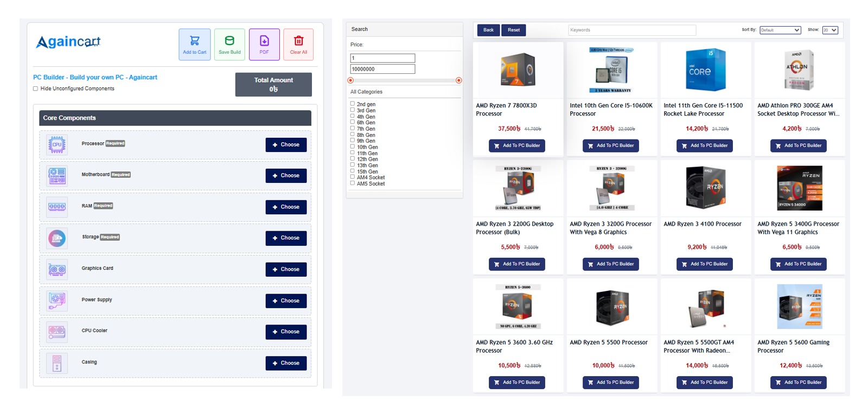Choose a Casing component
This screenshot has height=407, width=868.
click(x=286, y=364)
